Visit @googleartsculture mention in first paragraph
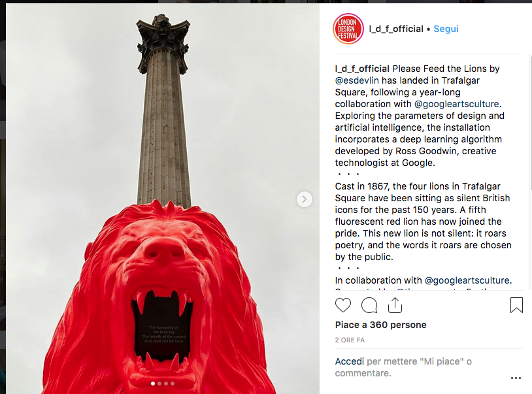 tap(457, 104)
